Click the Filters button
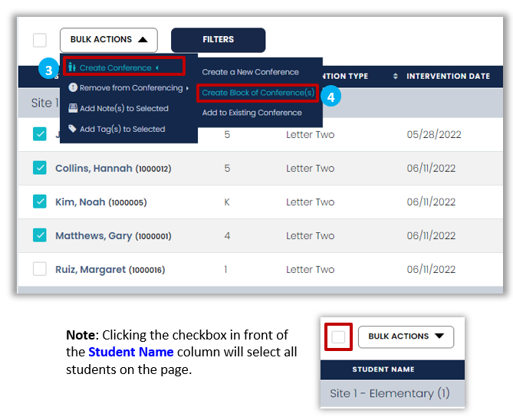The height and width of the screenshot is (420, 513). (x=219, y=40)
